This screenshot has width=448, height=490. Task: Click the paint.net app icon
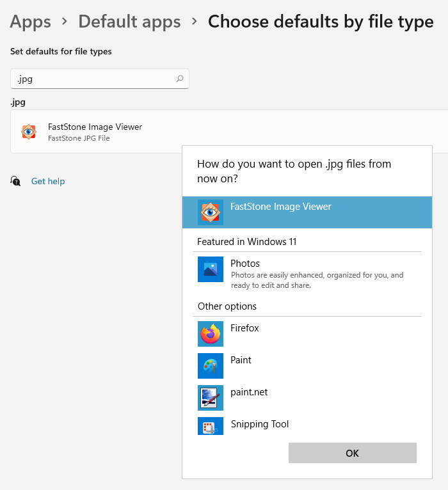coord(211,398)
